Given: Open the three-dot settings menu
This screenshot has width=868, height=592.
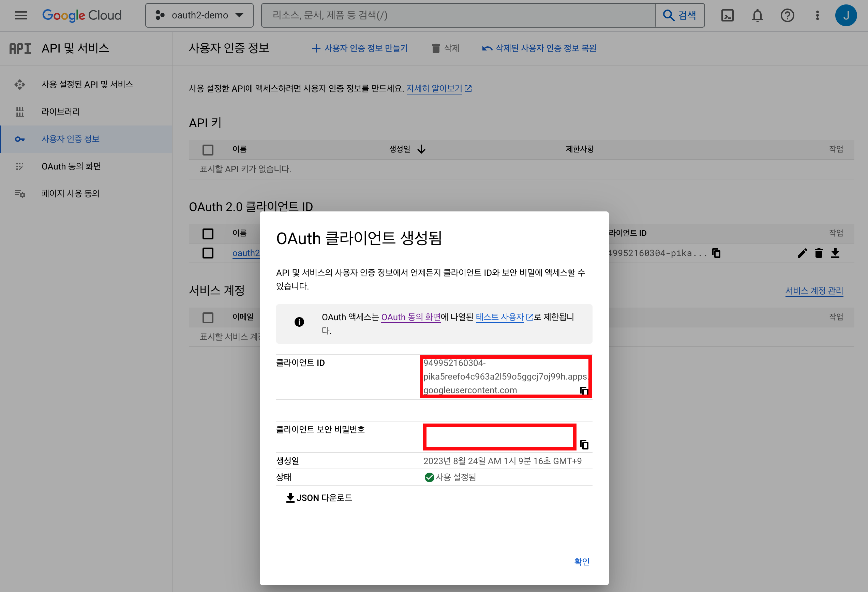Looking at the screenshot, I should pos(817,15).
